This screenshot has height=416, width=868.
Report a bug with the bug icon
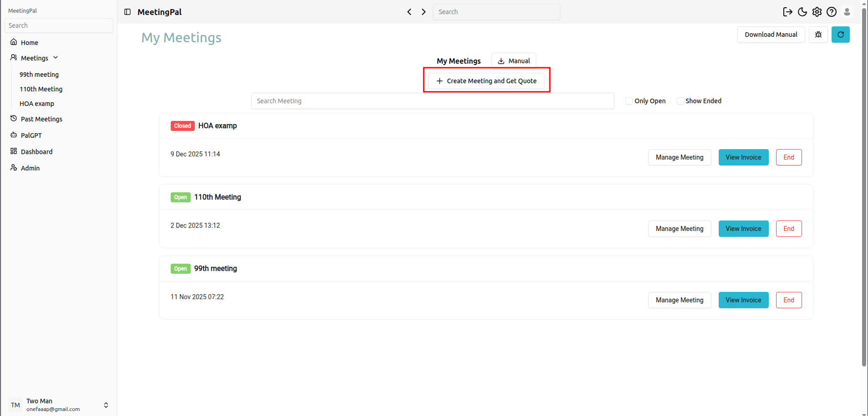[818, 34]
